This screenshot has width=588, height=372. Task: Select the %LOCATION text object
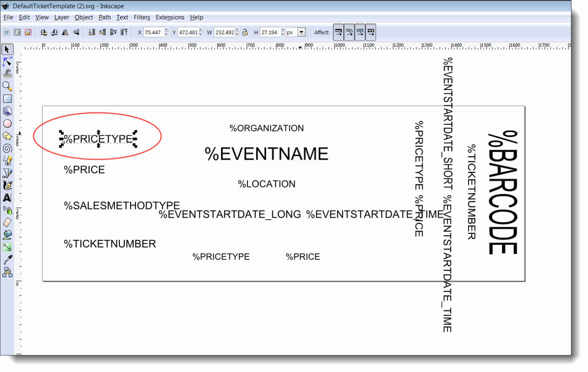coord(267,184)
